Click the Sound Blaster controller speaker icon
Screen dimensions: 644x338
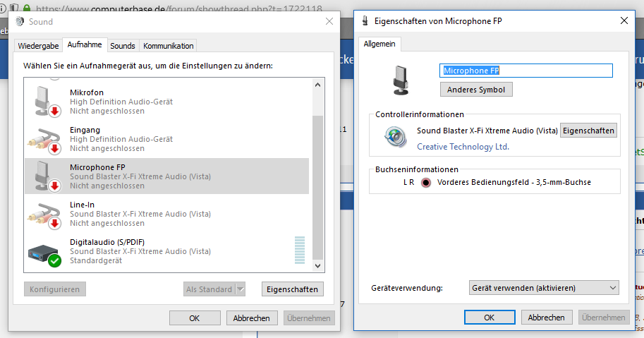point(396,137)
